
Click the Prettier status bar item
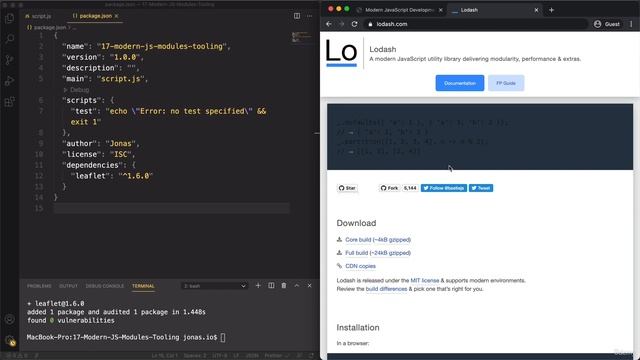tap(276, 356)
